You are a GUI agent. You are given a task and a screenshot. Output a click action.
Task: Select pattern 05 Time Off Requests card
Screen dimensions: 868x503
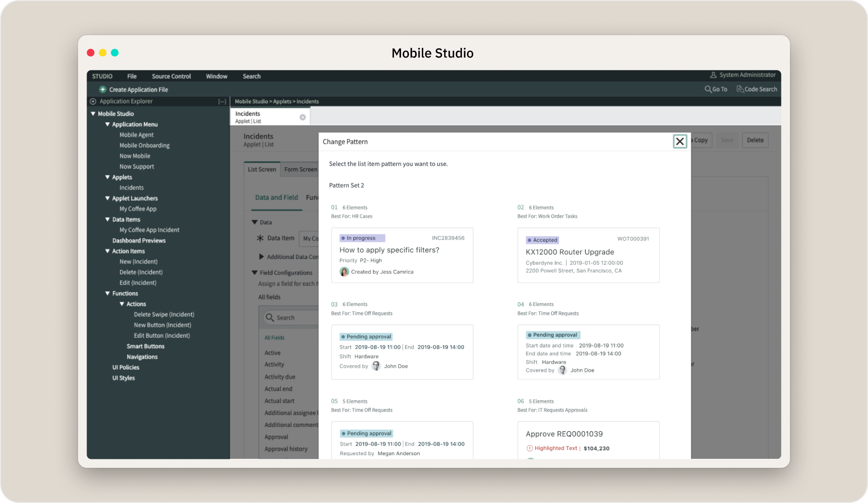(402, 440)
